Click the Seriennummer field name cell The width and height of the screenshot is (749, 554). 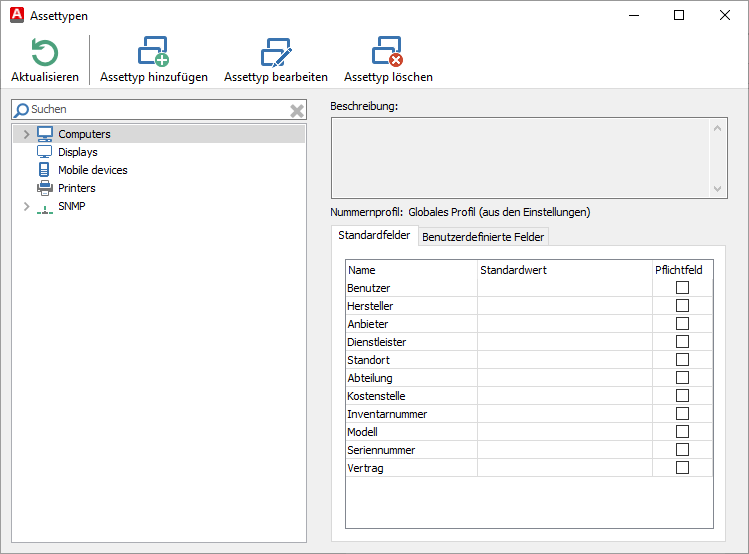point(411,450)
